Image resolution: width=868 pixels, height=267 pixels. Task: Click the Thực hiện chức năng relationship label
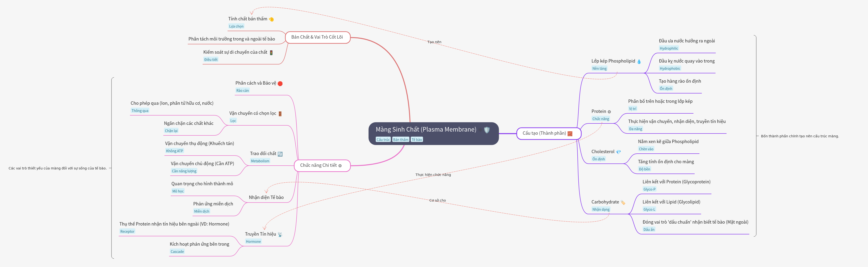tap(433, 175)
